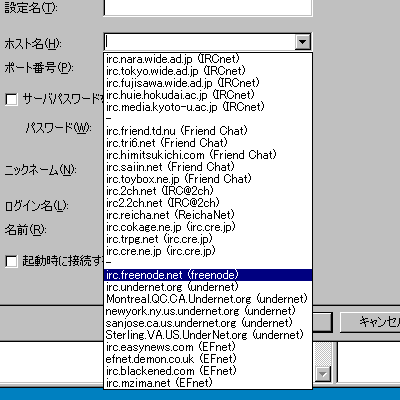Pick irc.mzima.net (EFnet) server
Viewport: 400px width, 400px height.
click(x=208, y=383)
